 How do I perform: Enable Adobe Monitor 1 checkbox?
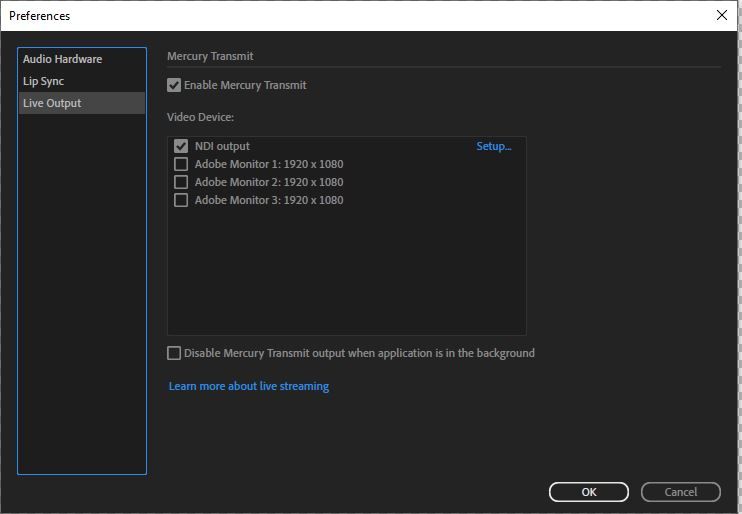pyautogui.click(x=181, y=164)
